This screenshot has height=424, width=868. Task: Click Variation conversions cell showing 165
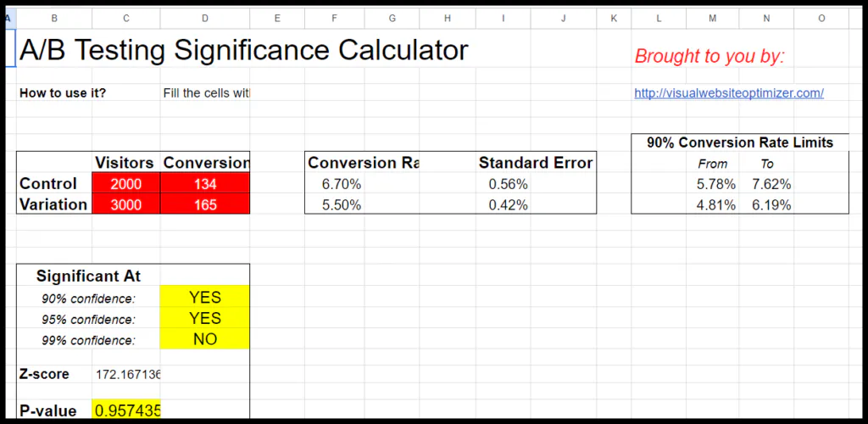204,204
